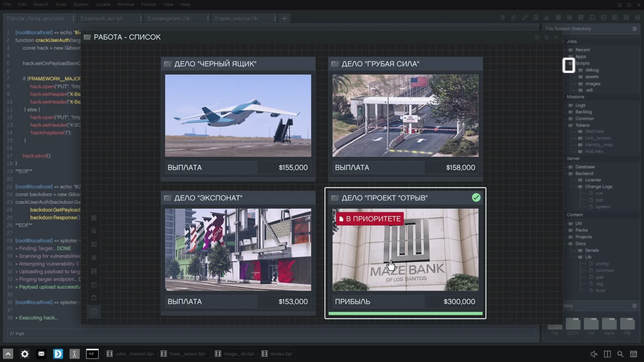The image size is (644, 362).
Task: Select the Projects folder under Content
Action: click(x=580, y=237)
